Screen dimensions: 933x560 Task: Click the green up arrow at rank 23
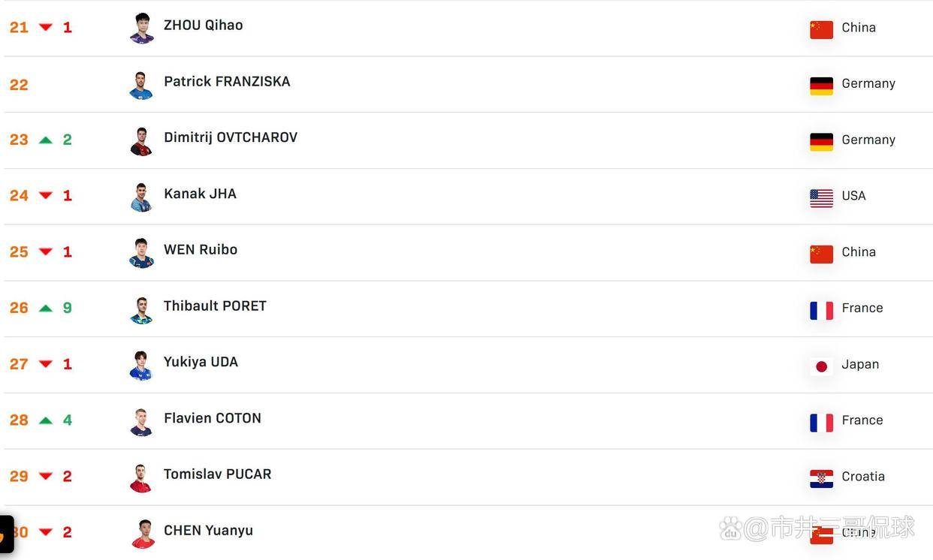pos(46,140)
